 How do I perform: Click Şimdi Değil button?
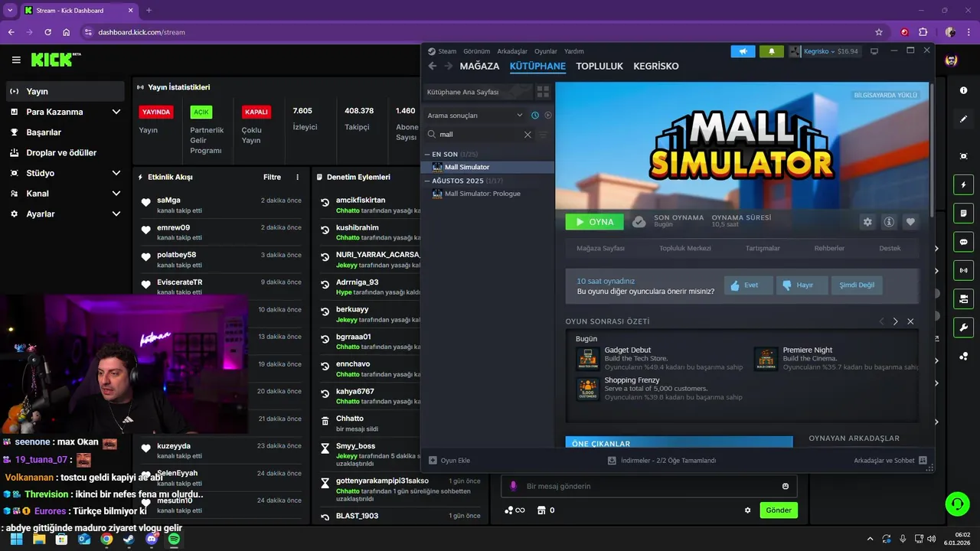(857, 285)
